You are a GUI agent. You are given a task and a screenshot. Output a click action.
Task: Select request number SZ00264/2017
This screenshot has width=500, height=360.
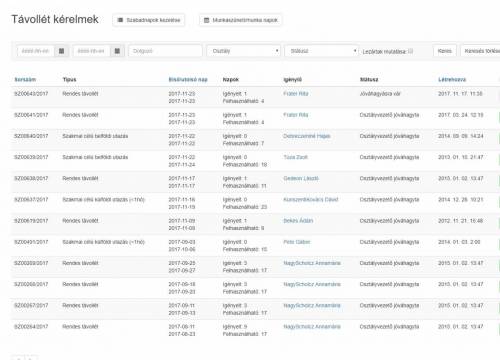click(x=31, y=327)
